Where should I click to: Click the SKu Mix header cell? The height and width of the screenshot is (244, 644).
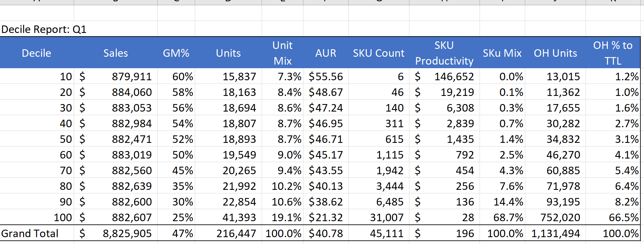coord(502,53)
